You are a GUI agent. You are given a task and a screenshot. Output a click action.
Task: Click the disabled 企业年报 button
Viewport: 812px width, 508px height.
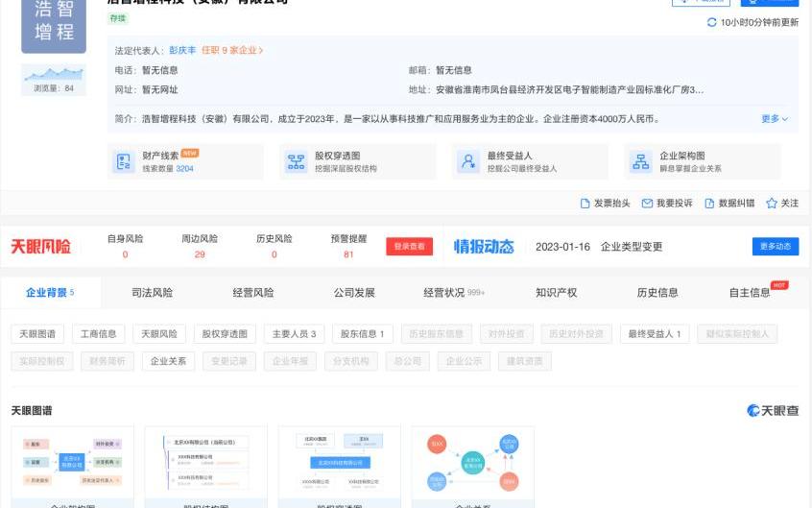pos(290,361)
